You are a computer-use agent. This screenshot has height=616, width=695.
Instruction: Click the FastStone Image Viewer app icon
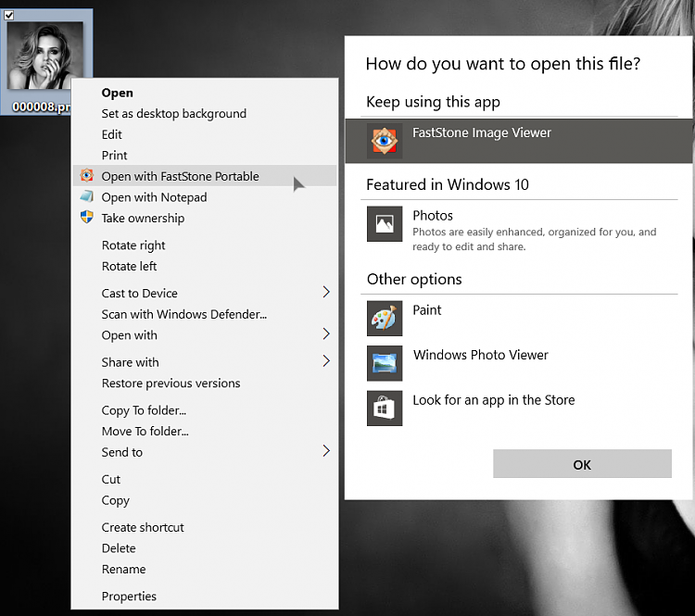385,141
